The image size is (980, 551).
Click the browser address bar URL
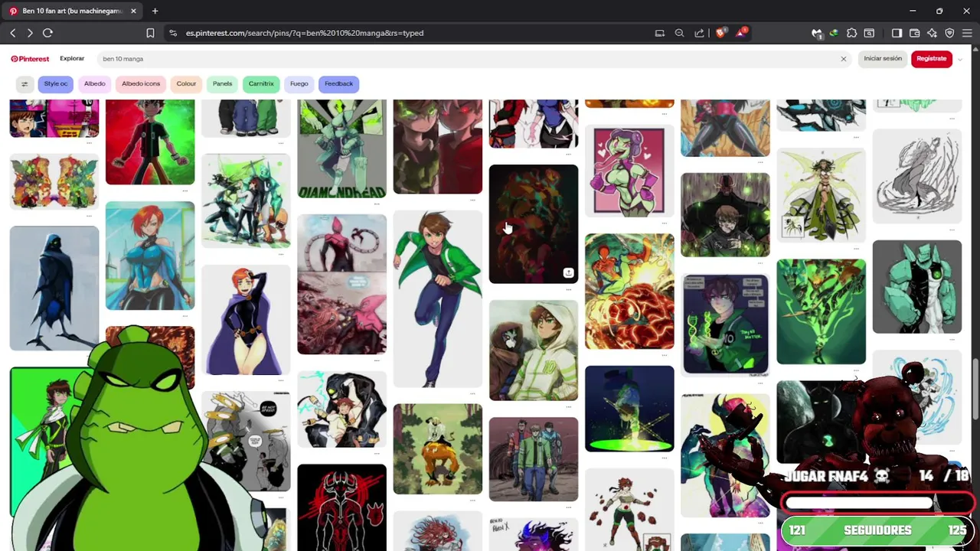coord(305,33)
